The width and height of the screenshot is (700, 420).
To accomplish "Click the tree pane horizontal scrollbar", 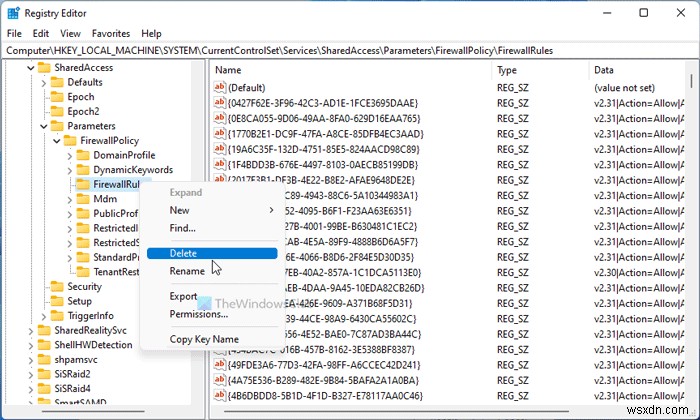I will coord(93,411).
